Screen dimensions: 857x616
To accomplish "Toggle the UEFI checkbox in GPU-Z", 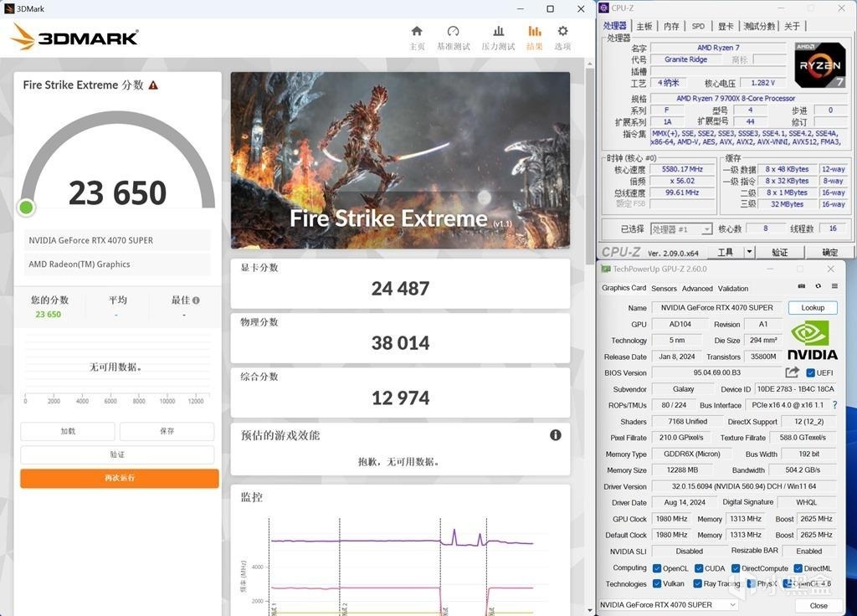I will (x=810, y=372).
